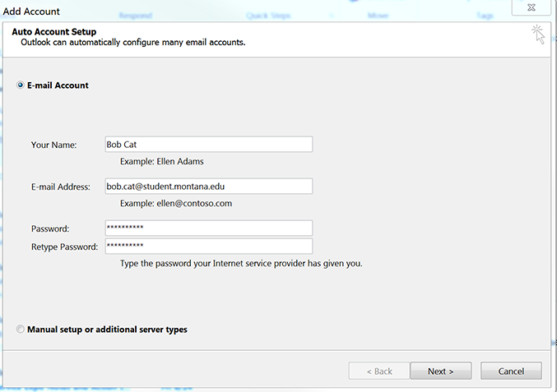Click the 'Retype Password:' label

tap(65, 247)
